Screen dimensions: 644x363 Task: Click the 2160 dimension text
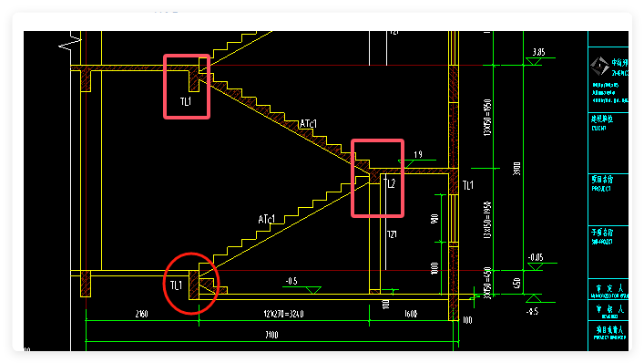pyautogui.click(x=142, y=314)
